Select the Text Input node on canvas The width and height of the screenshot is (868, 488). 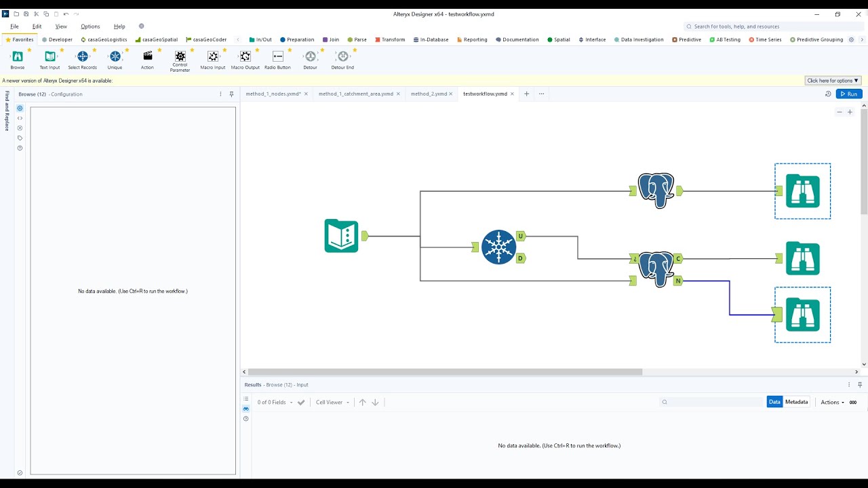341,236
